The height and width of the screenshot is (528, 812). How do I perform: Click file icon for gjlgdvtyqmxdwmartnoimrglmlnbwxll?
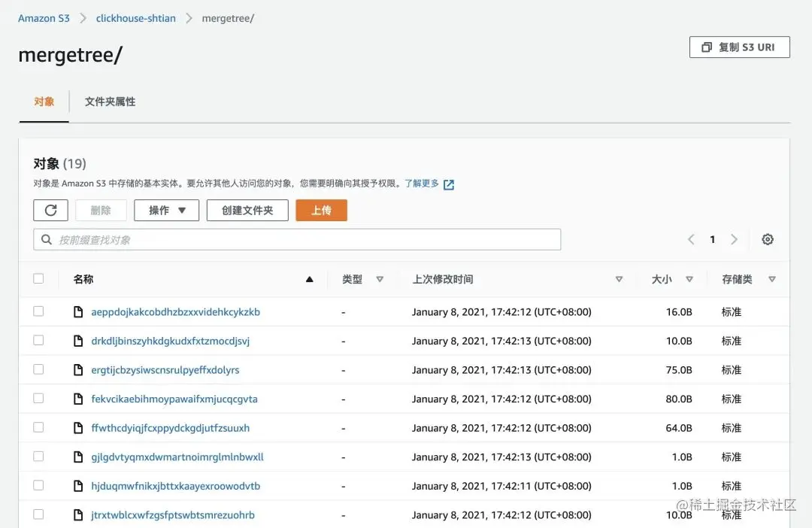[78, 457]
